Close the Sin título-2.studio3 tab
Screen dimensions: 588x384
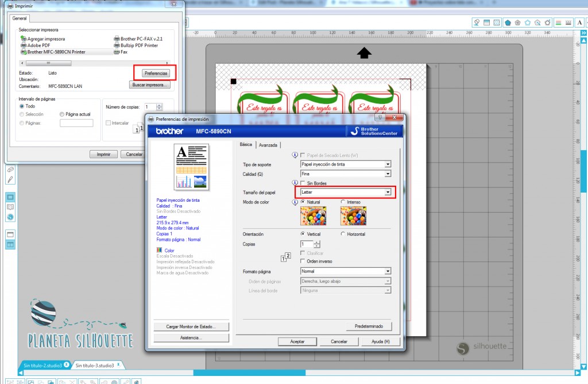coord(67,364)
